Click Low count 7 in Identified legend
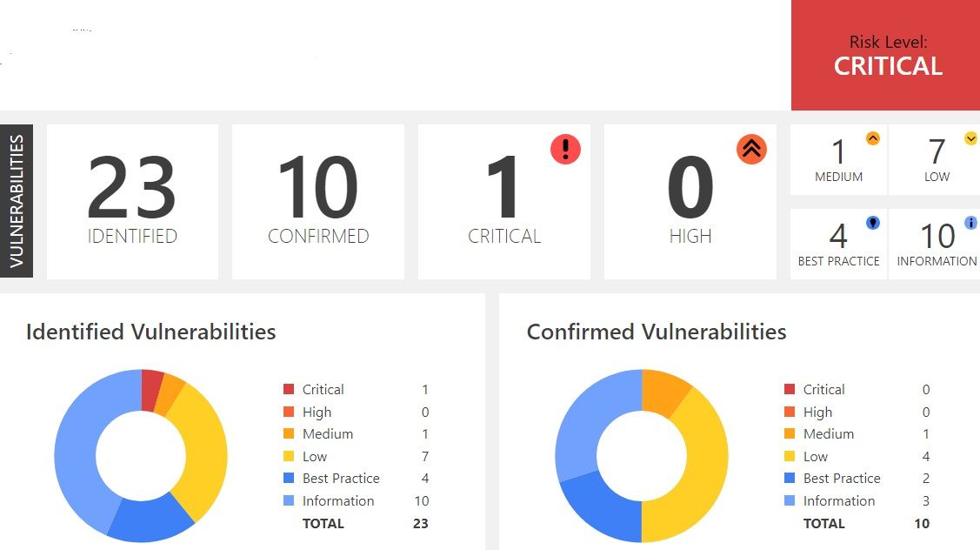The height and width of the screenshot is (550, 980). tap(425, 456)
